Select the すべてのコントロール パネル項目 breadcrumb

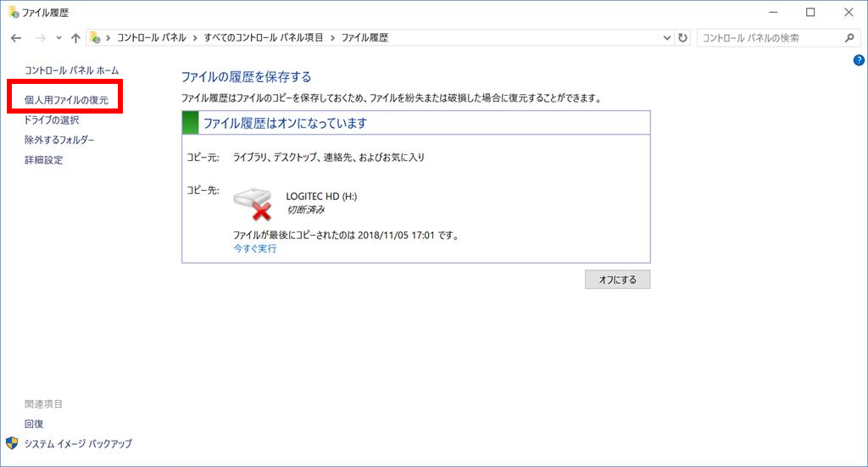(x=264, y=38)
